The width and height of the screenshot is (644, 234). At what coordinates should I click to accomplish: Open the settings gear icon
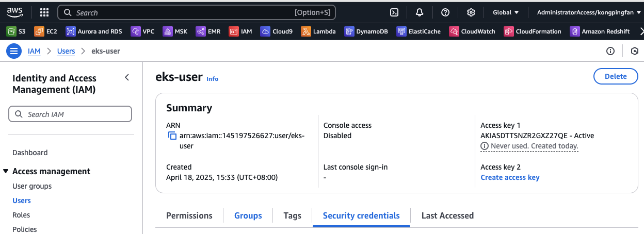coord(471,12)
